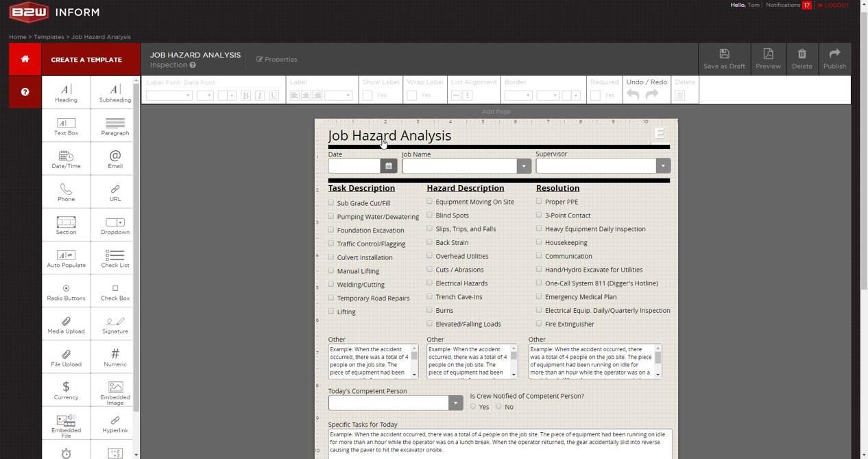Check Welding/Cutting task
This screenshot has width=868, height=459.
coord(331,284)
